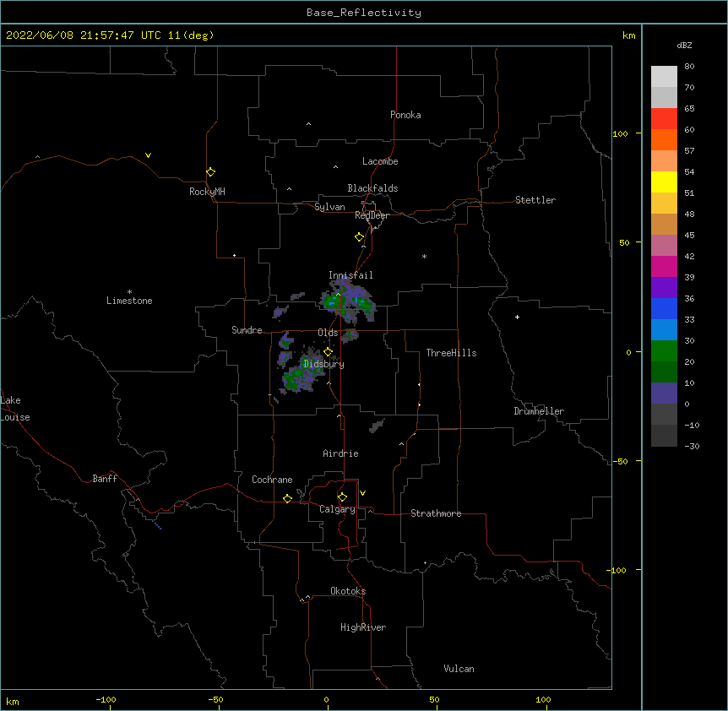Select the purple 36–39 dBZ legend swatch
The width and height of the screenshot is (728, 711).
[x=664, y=288]
